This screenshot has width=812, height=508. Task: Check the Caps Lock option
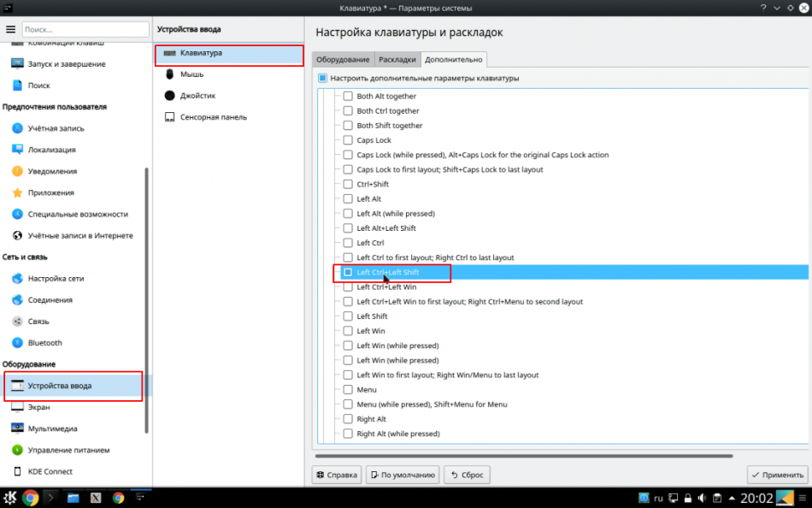(x=348, y=140)
